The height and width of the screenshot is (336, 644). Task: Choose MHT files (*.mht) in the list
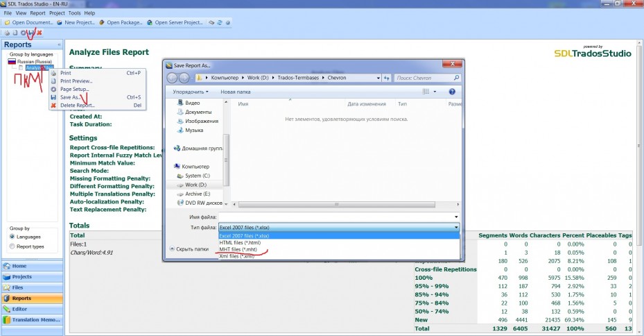click(x=339, y=249)
